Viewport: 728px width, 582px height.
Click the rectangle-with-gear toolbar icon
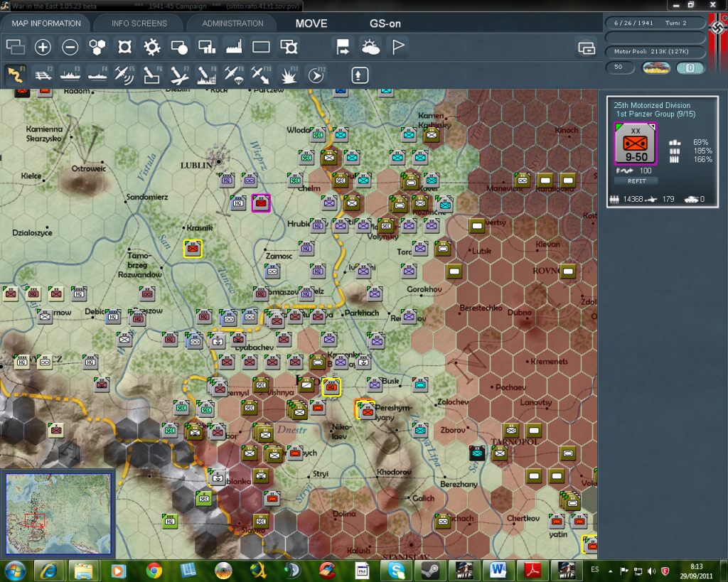[289, 47]
